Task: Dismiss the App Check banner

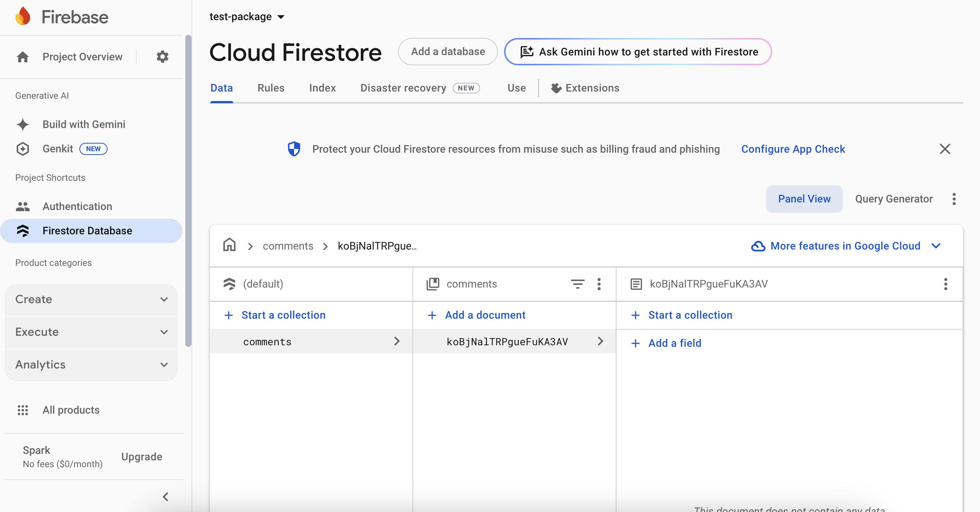Action: click(945, 149)
